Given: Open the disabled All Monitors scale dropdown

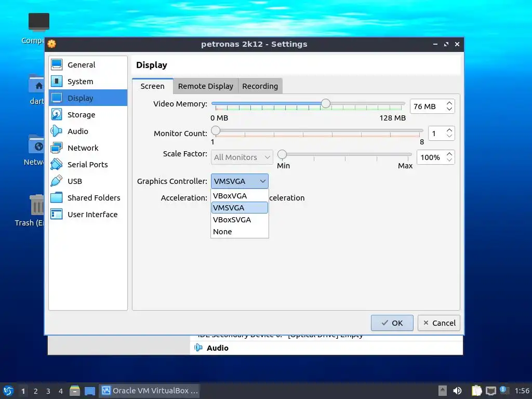Looking at the screenshot, I should pos(242,157).
